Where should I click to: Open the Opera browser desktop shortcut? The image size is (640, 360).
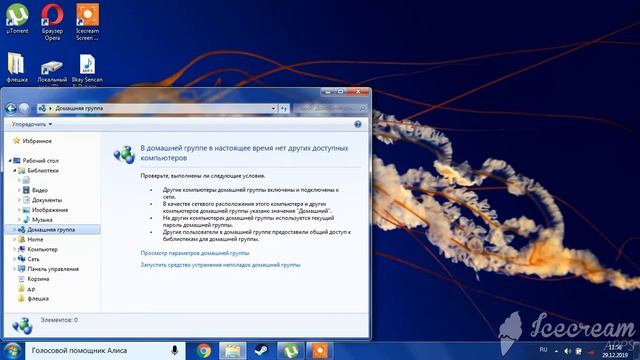pos(52,22)
